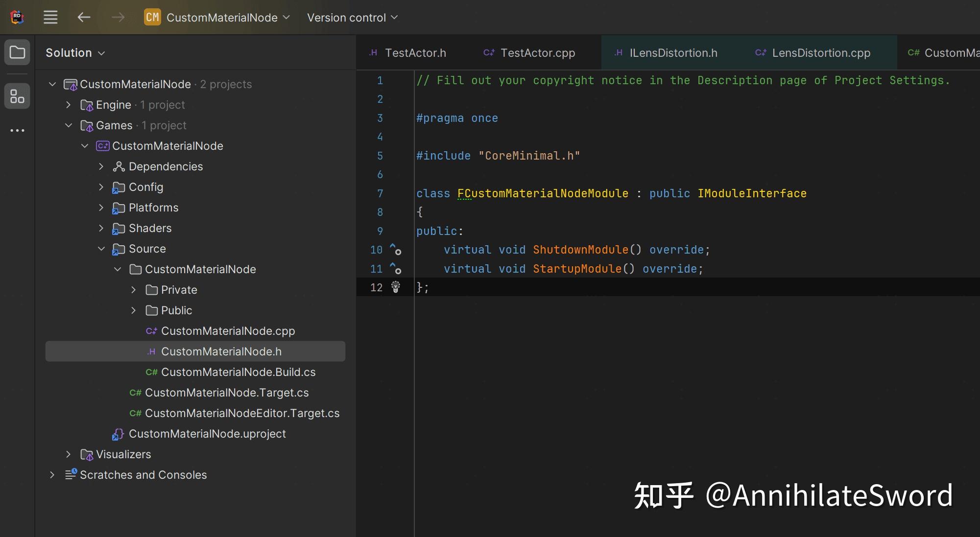
Task: Click the override gutter icon on line 10
Action: tap(395, 250)
